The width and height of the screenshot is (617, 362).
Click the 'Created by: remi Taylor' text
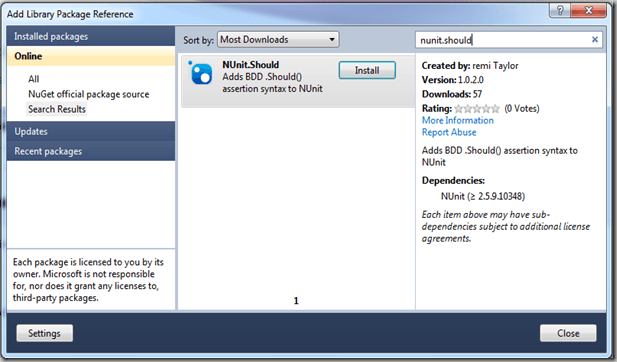click(x=470, y=66)
